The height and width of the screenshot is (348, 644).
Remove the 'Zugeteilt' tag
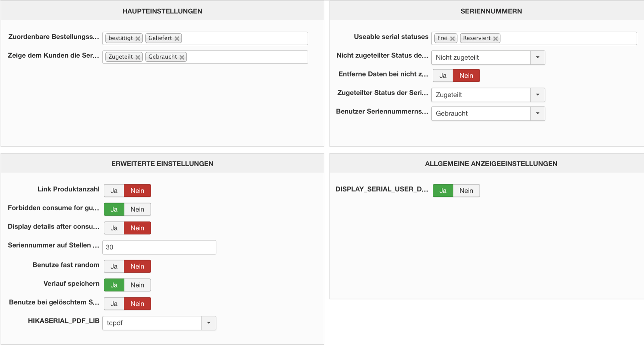click(138, 57)
